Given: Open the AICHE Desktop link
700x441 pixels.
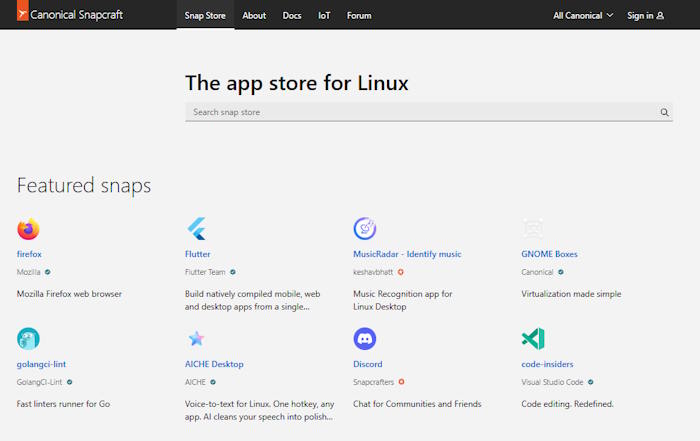Looking at the screenshot, I should [x=214, y=364].
